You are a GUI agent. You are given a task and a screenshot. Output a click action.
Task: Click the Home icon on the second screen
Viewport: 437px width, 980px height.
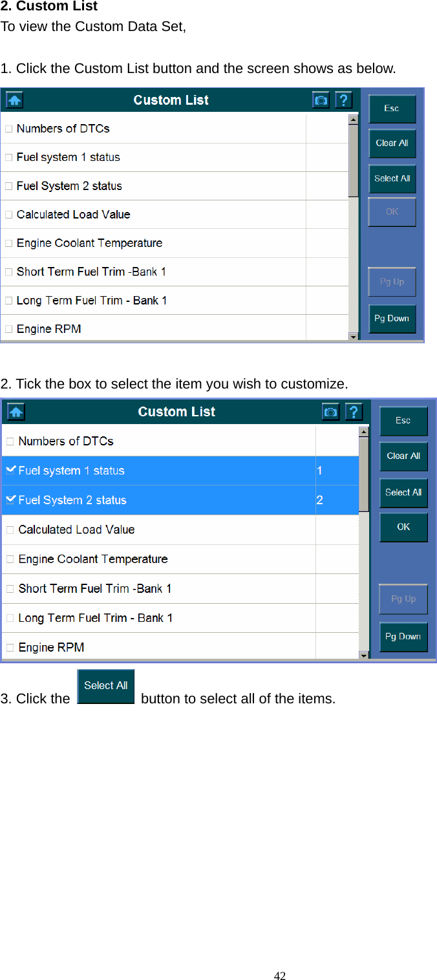click(x=15, y=412)
